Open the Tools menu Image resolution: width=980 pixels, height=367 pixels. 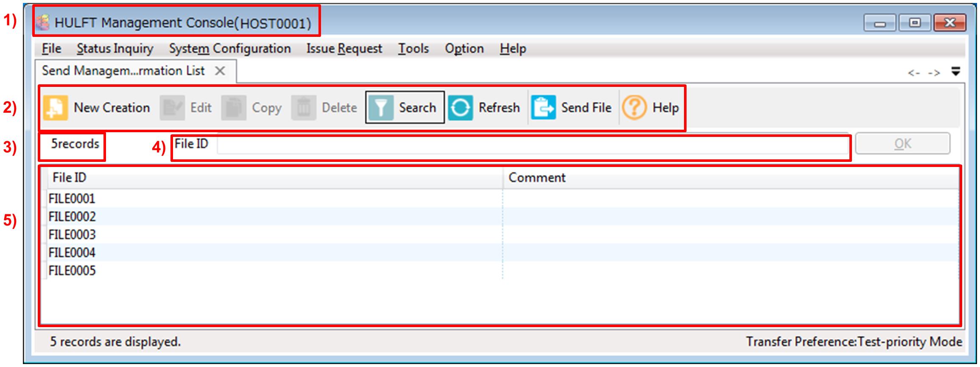tap(413, 49)
